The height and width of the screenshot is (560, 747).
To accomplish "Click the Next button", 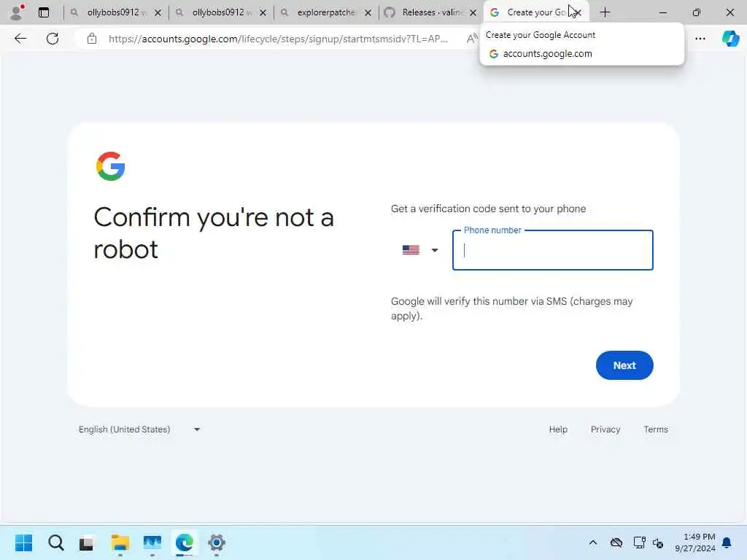I will (x=624, y=365).
